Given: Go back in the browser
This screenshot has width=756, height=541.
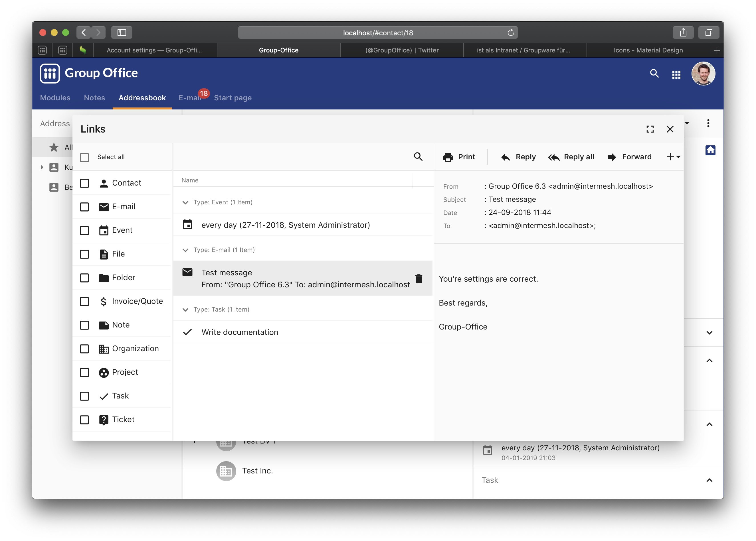Looking at the screenshot, I should click(x=84, y=32).
